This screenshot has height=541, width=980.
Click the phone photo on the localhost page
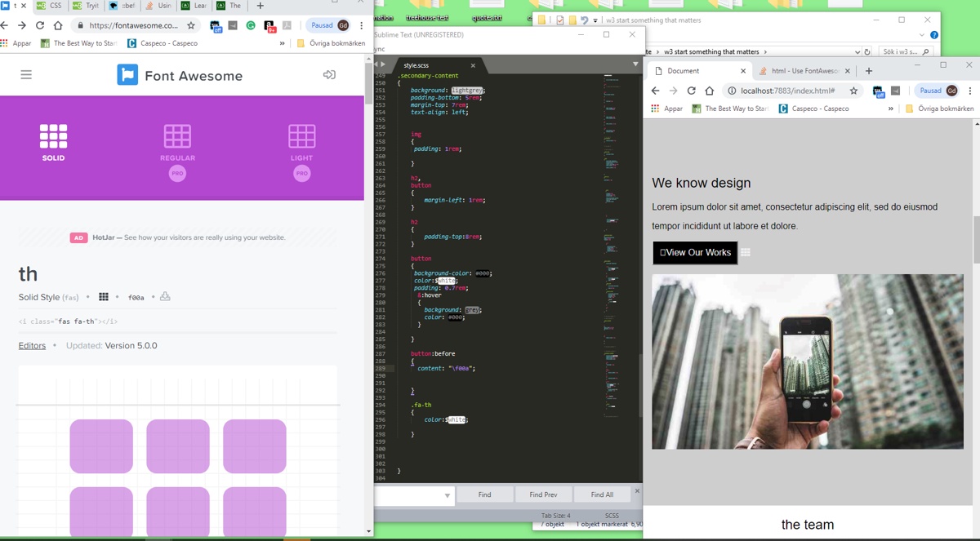(x=808, y=361)
